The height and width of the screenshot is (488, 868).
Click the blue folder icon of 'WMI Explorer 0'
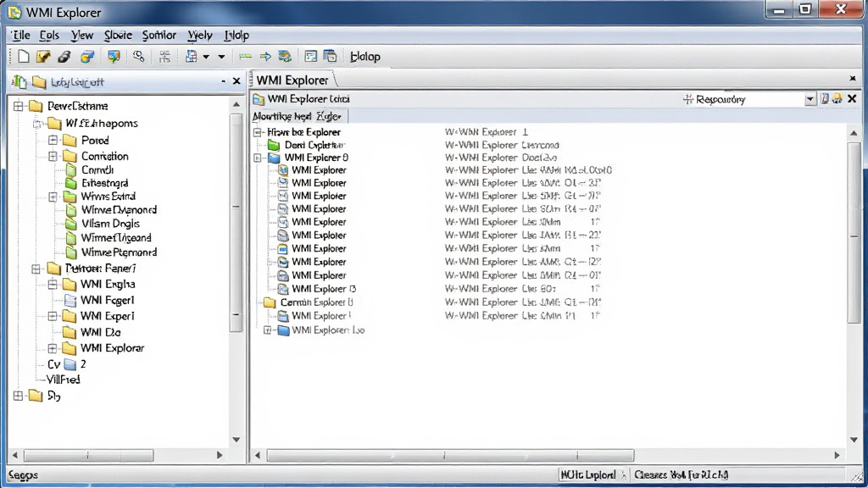coord(274,158)
